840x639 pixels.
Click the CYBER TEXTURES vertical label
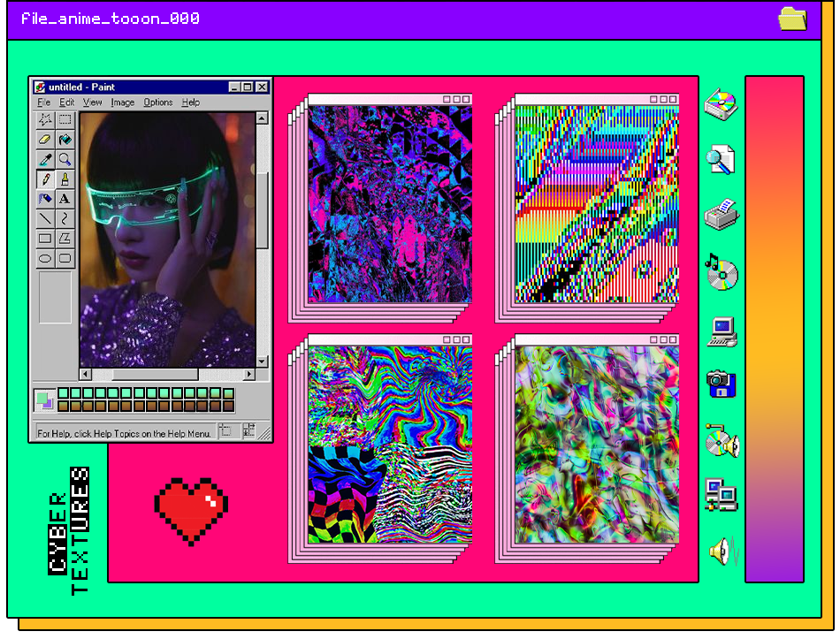[x=69, y=531]
